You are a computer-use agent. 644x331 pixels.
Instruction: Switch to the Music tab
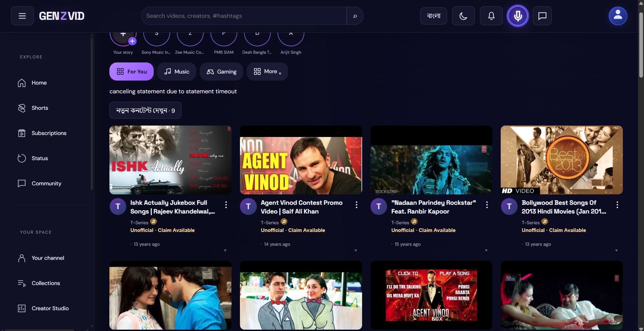coord(177,72)
